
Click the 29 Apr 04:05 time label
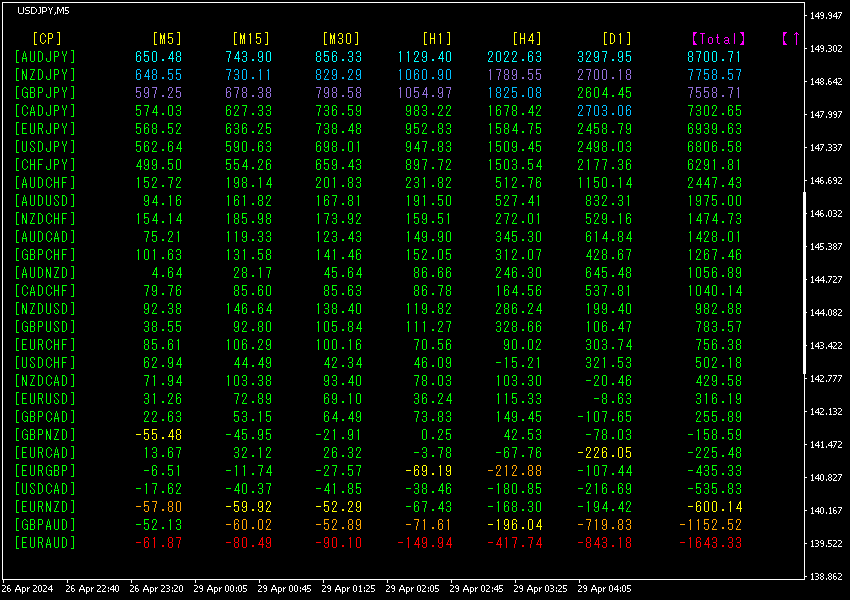click(x=604, y=589)
